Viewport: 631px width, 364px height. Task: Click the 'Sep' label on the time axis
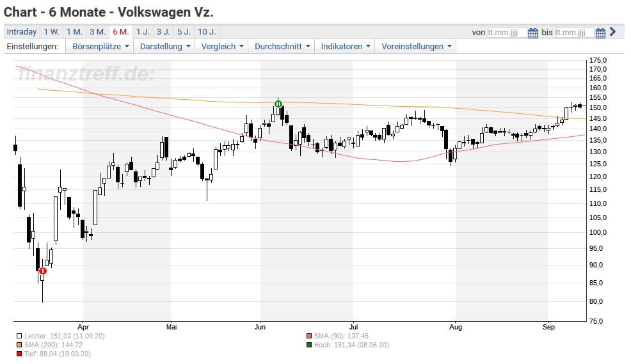coord(548,327)
